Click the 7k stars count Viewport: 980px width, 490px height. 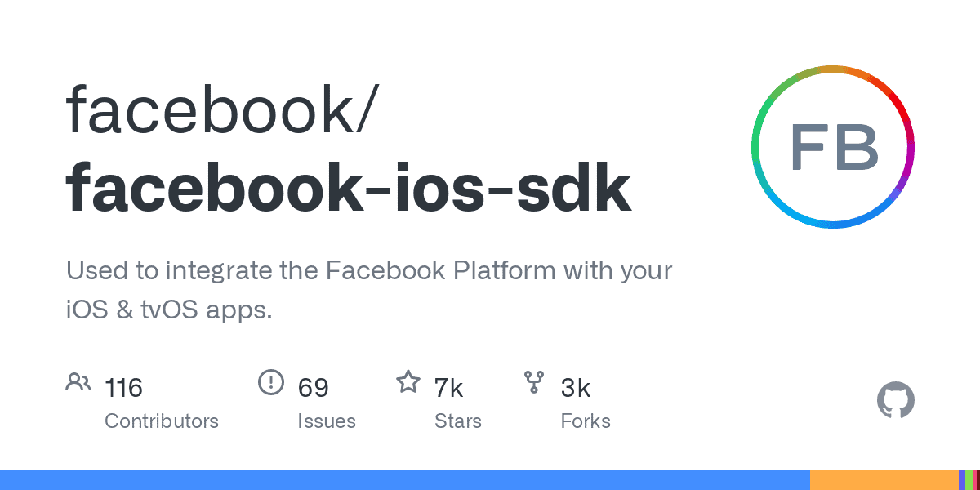(x=448, y=388)
